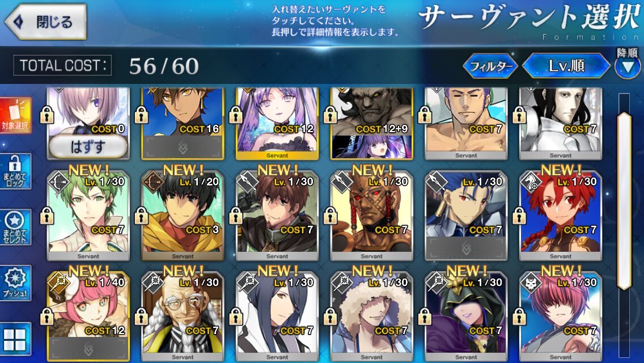Open the 対象選択 target select icon
The width and height of the screenshot is (644, 363).
point(16,115)
